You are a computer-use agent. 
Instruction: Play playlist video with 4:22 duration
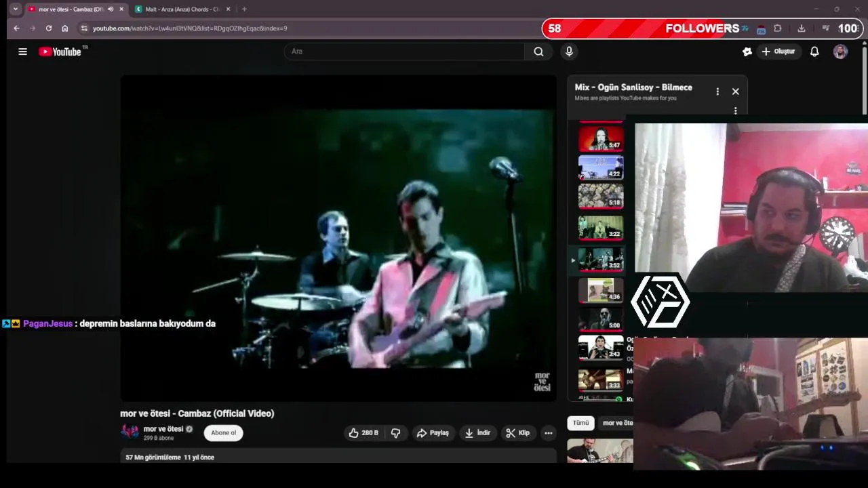point(601,167)
